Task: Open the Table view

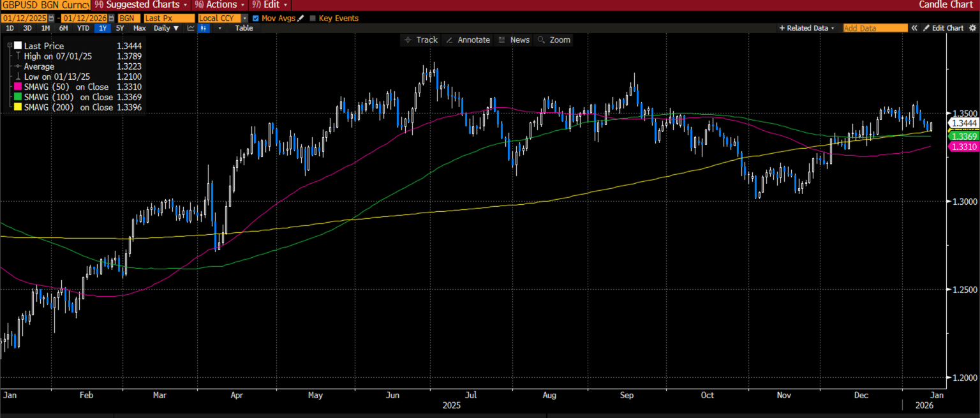Action: pyautogui.click(x=244, y=27)
